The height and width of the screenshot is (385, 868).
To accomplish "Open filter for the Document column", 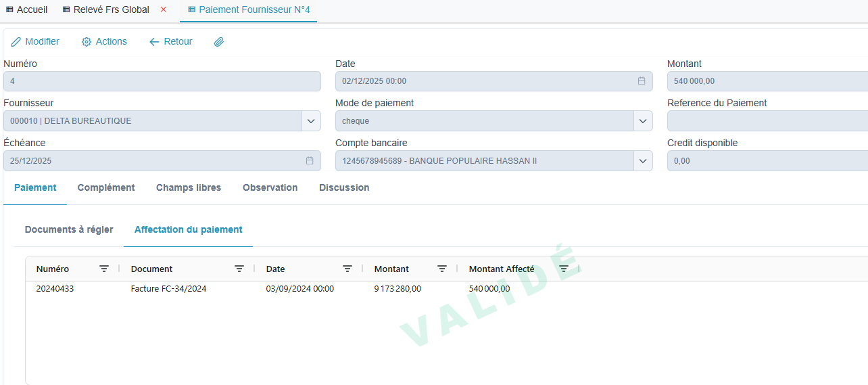I will point(239,269).
